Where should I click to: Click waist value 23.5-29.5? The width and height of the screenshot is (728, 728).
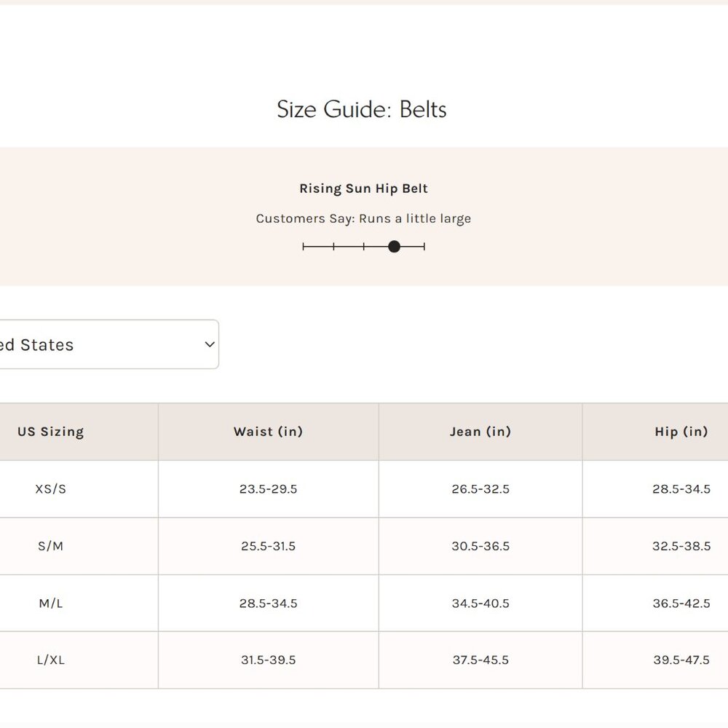point(269,489)
